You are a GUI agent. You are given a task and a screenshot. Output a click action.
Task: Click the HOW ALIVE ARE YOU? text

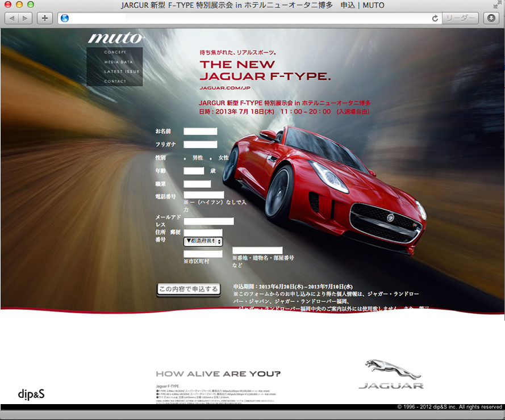click(218, 374)
